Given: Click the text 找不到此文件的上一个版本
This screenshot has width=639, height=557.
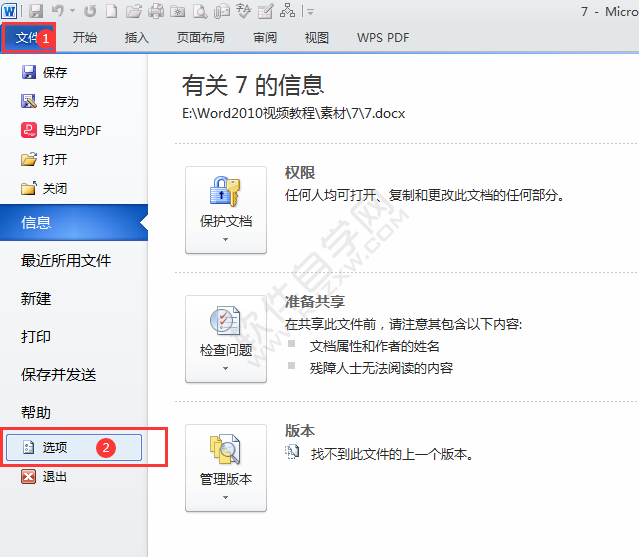Looking at the screenshot, I should (392, 454).
